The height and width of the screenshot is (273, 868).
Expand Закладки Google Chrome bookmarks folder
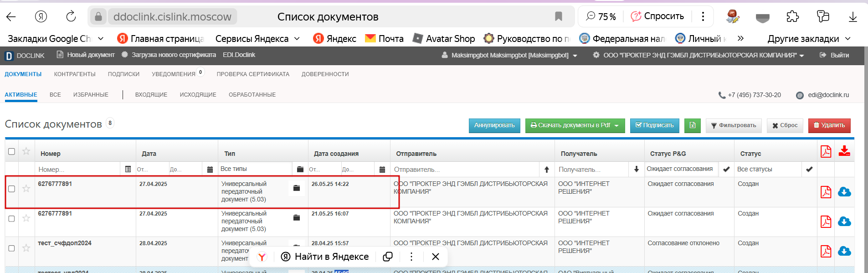[x=56, y=39]
